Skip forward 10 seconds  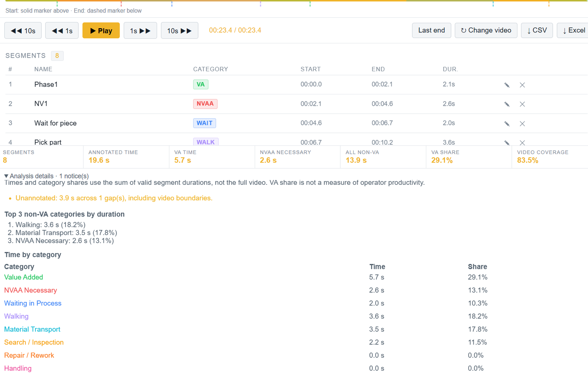[x=179, y=30]
